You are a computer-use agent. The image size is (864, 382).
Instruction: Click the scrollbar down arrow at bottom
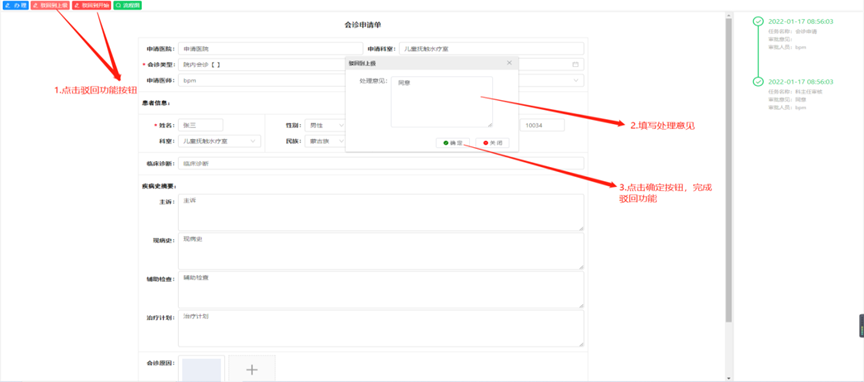729,378
